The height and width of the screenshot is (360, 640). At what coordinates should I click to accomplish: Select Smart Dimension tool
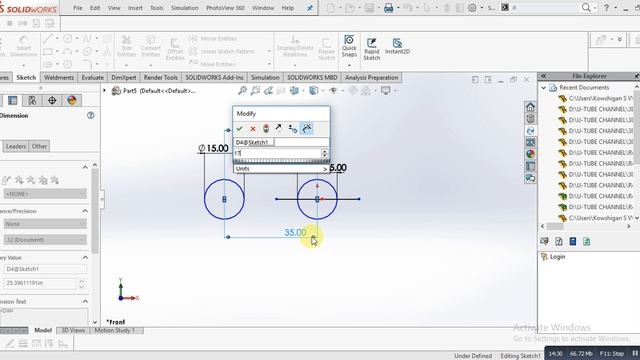pyautogui.click(x=24, y=46)
